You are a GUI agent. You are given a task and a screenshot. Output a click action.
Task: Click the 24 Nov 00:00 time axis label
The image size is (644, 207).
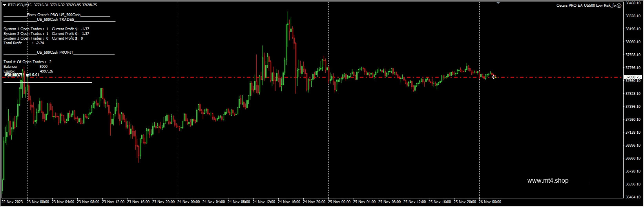click(189, 202)
